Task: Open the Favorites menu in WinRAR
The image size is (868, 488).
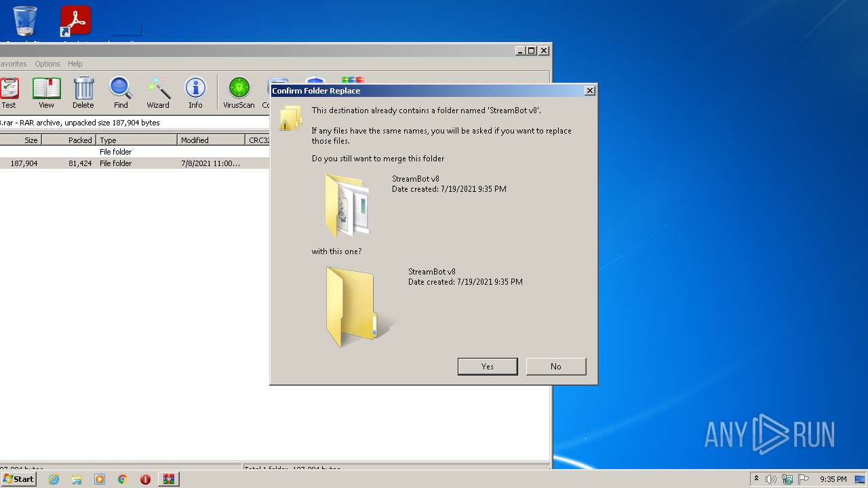Action: pos(13,64)
